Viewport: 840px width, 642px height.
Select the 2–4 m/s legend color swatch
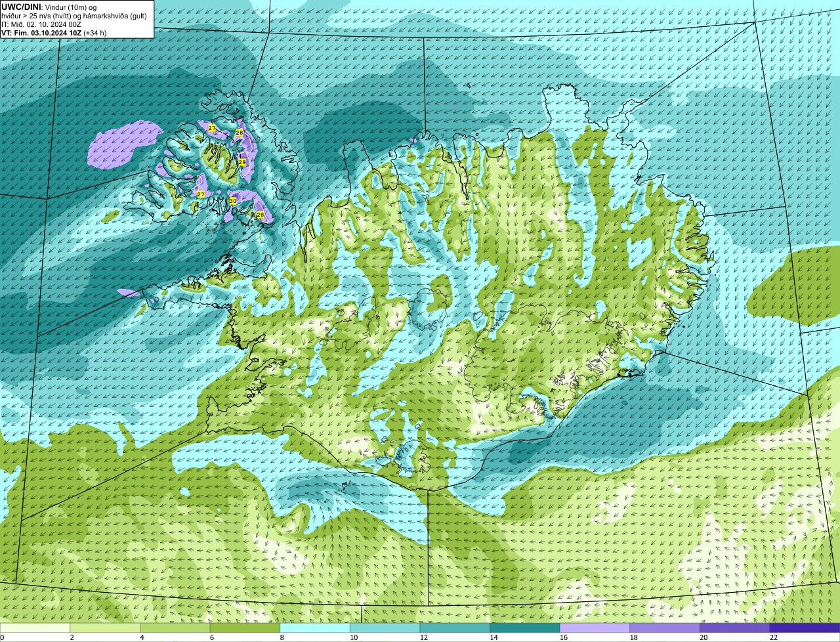[x=105, y=628]
